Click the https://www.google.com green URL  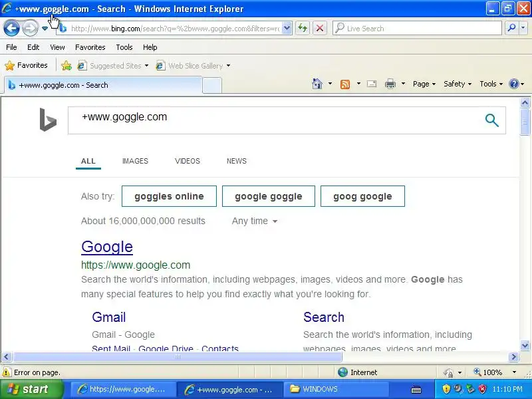coord(136,265)
